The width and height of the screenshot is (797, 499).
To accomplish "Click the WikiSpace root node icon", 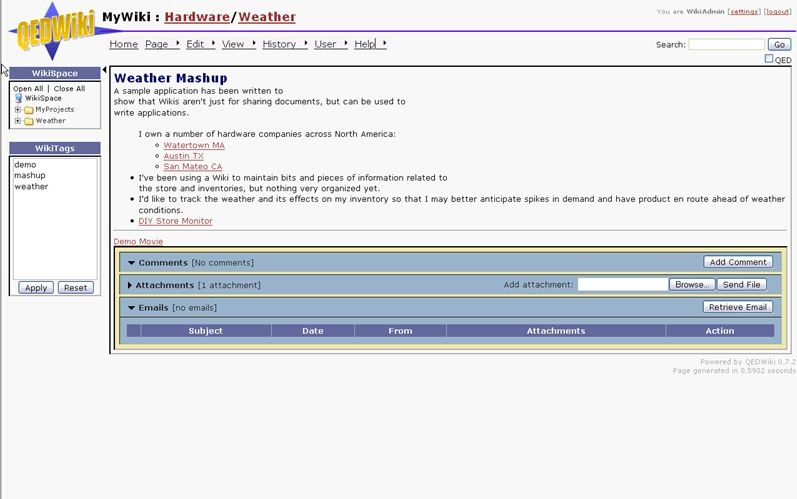I will click(19, 98).
